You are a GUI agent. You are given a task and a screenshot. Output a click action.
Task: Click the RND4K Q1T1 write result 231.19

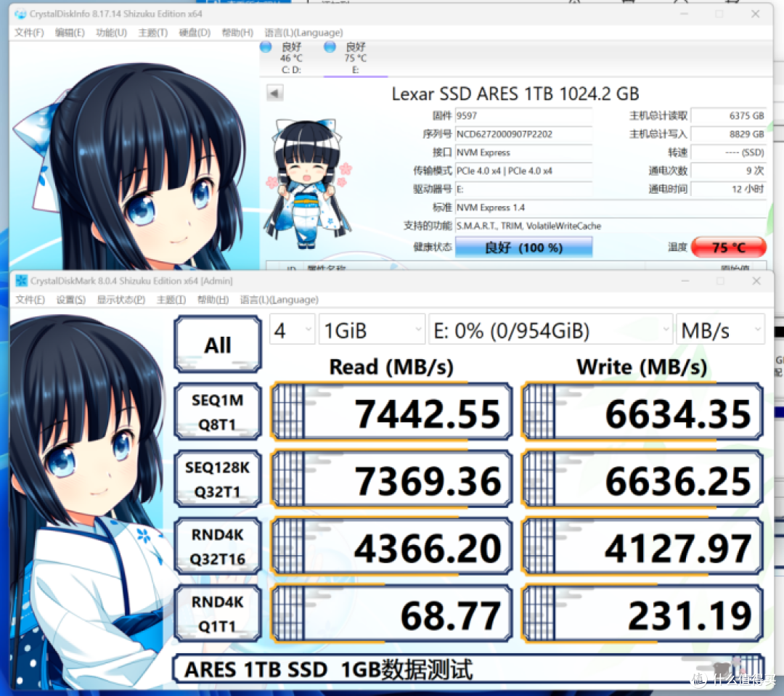click(642, 614)
